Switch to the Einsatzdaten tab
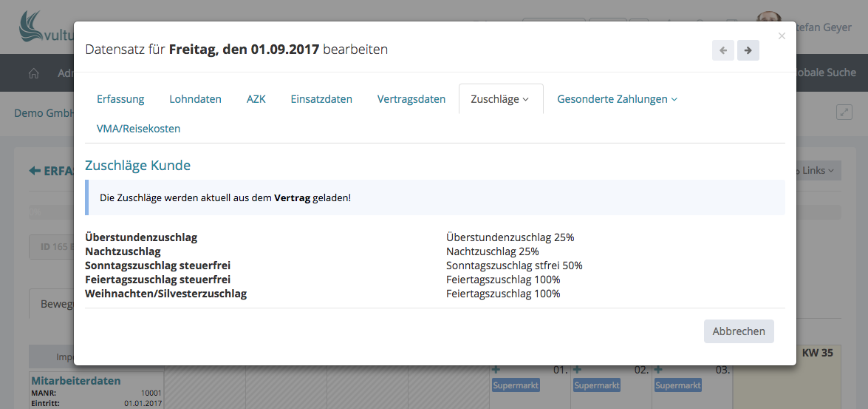Viewport: 868px width, 409px height. coord(321,99)
